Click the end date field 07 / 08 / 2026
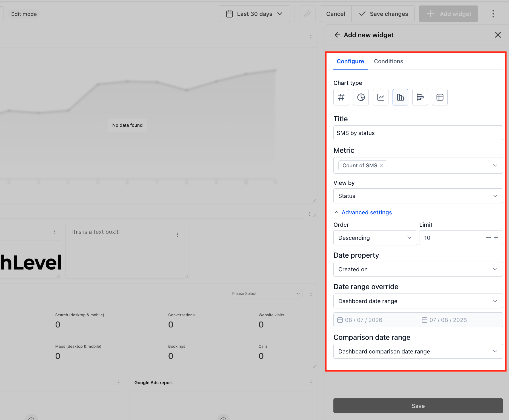509x420 pixels. coord(461,320)
